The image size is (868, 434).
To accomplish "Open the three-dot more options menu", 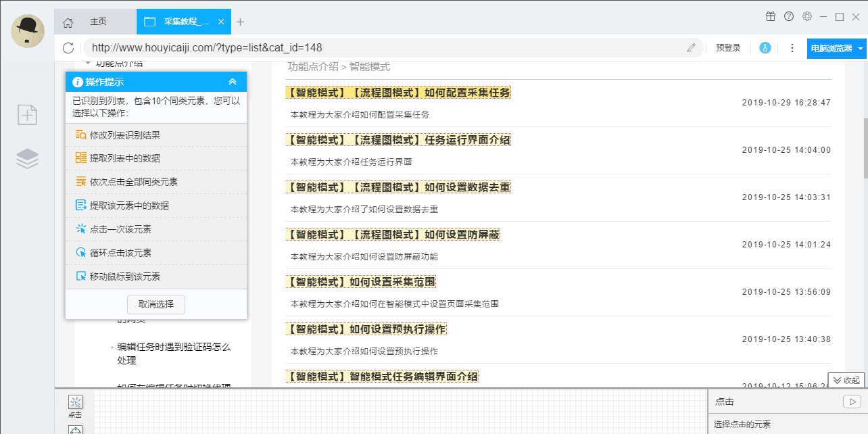I will [x=792, y=48].
